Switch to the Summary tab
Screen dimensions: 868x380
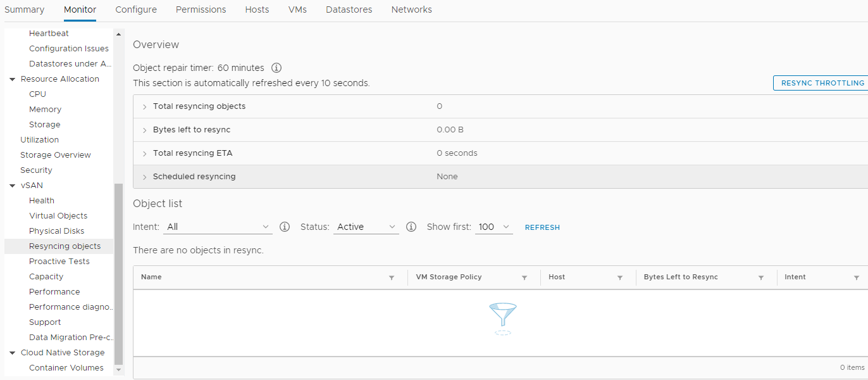25,9
